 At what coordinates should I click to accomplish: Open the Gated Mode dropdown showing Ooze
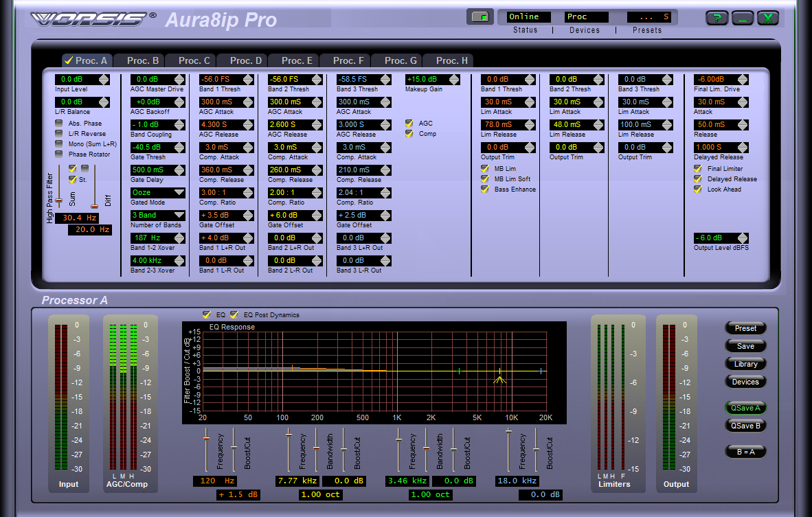(179, 192)
